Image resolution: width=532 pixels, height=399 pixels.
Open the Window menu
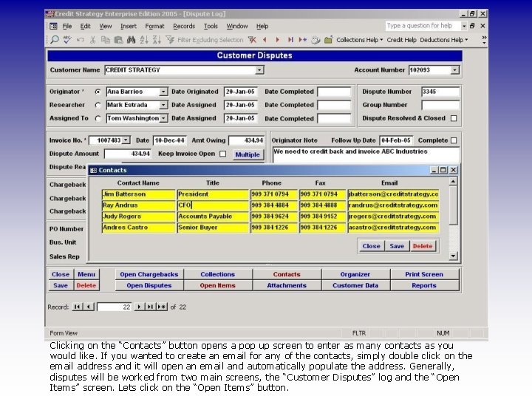[x=237, y=26]
